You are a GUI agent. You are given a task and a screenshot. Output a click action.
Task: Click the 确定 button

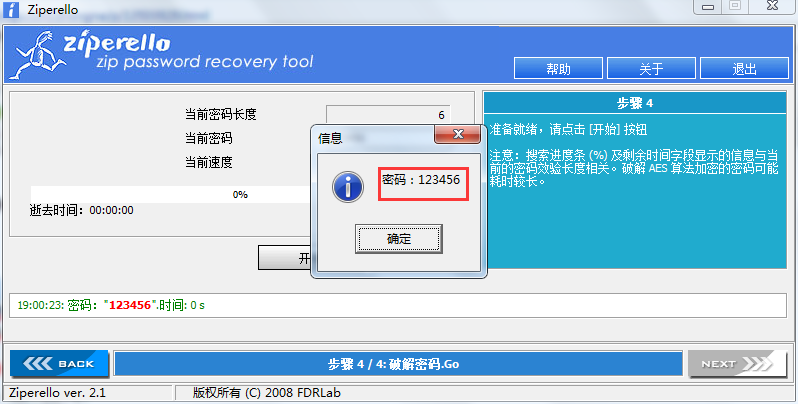click(x=398, y=239)
